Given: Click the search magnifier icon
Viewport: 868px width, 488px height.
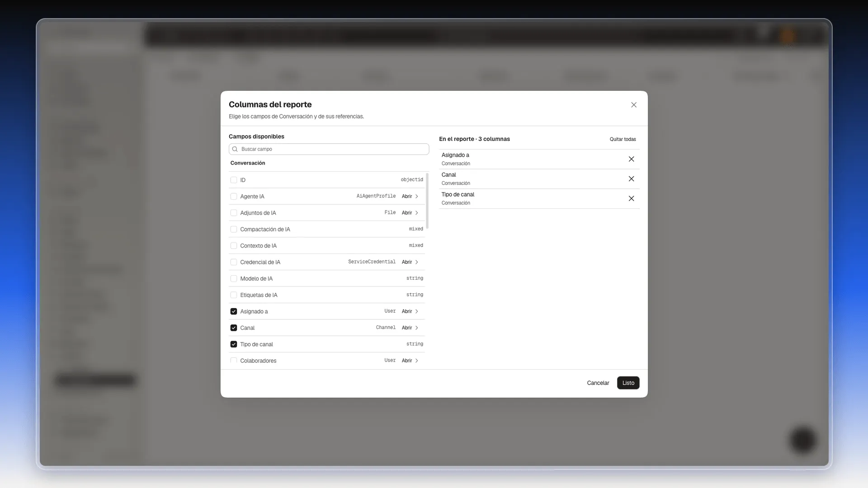Looking at the screenshot, I should click(235, 149).
